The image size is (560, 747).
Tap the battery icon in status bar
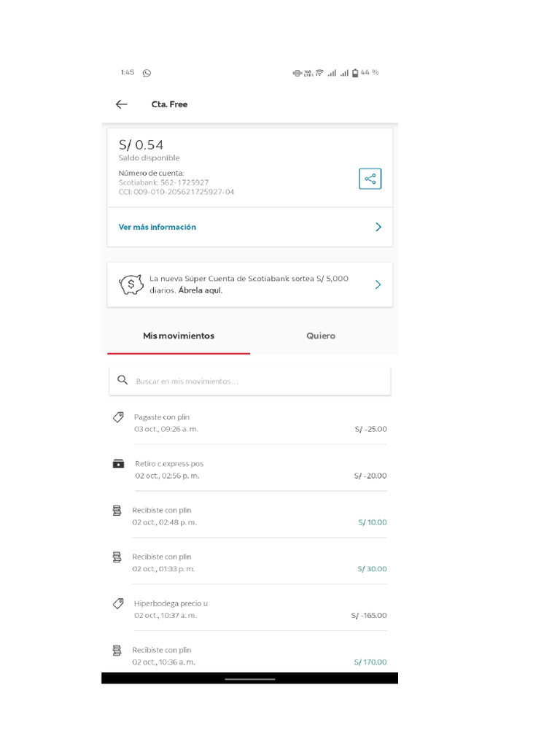tap(355, 73)
